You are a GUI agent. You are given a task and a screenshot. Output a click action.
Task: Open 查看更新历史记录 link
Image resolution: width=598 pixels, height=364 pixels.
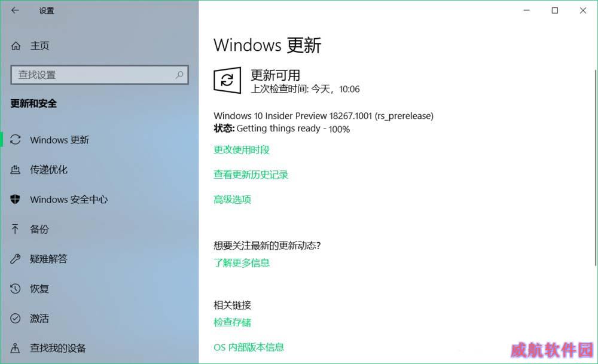click(x=251, y=175)
